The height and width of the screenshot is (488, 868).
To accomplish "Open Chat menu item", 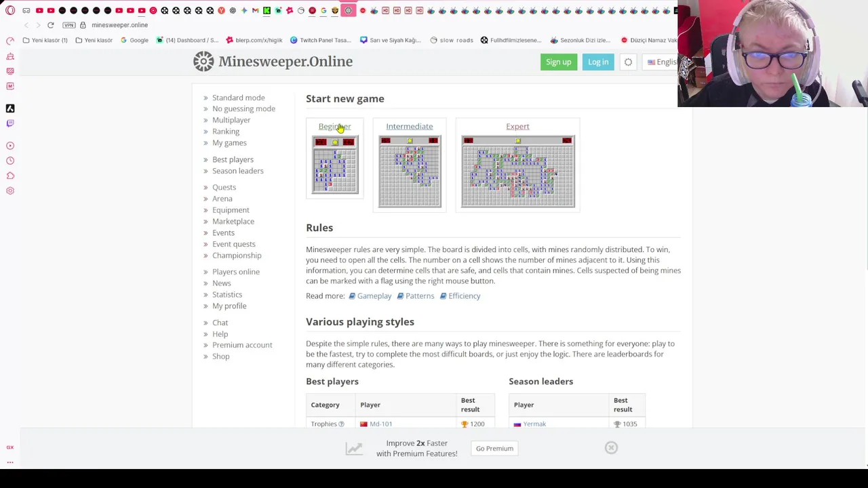I will [220, 323].
